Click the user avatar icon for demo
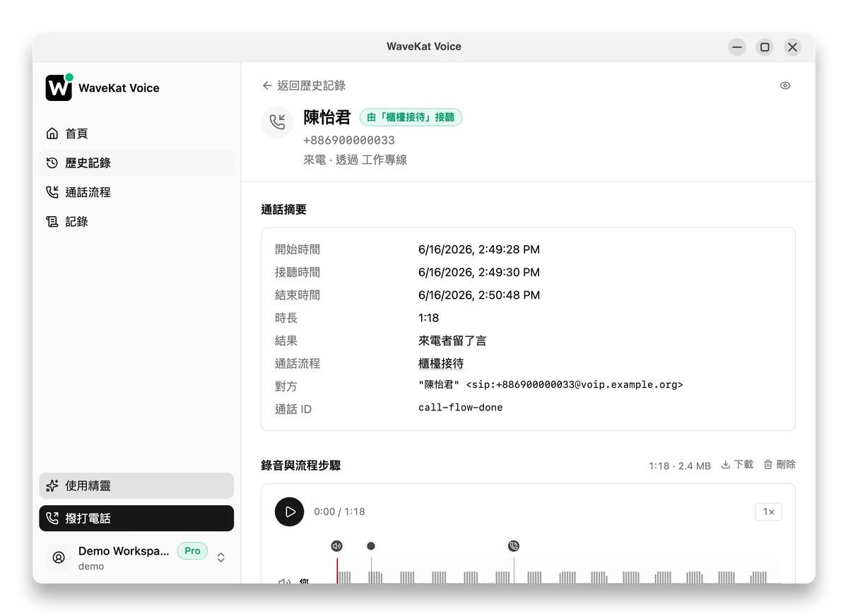 pos(59,557)
